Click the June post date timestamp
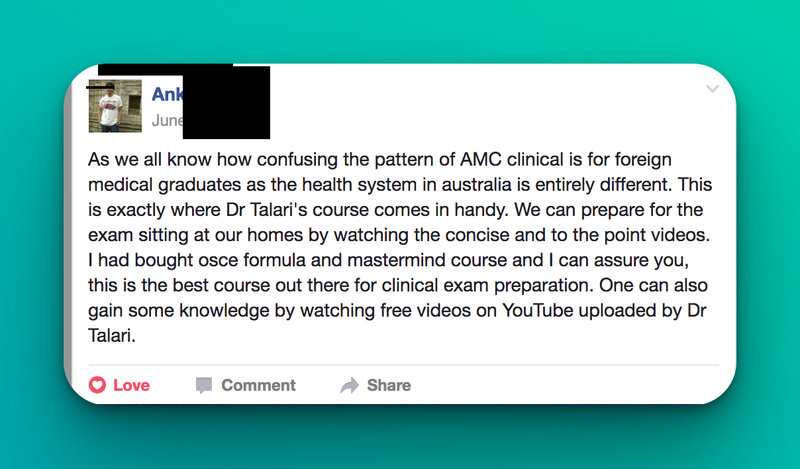This screenshot has width=800, height=469. (x=166, y=120)
